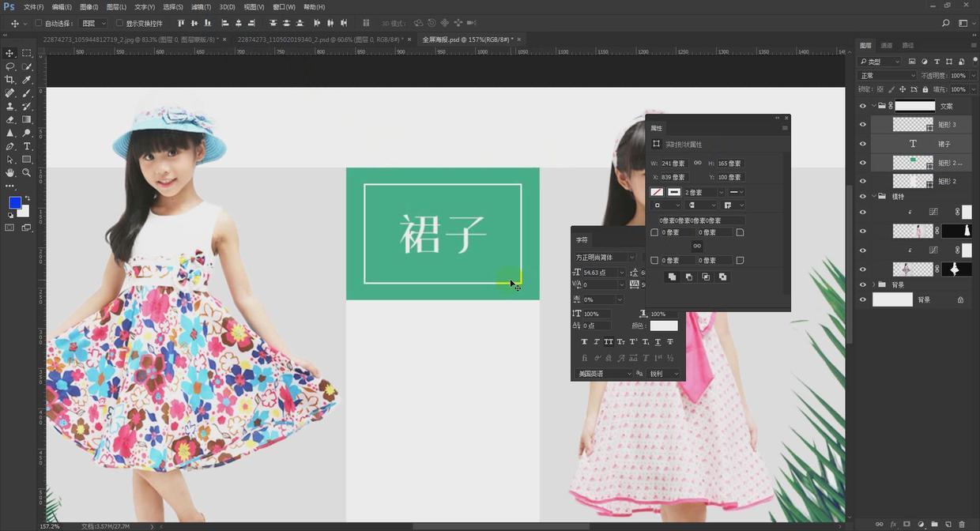The width and height of the screenshot is (980, 531).
Task: Switch to the 22874273_110502019340_2.psd tab
Action: pyautogui.click(x=317, y=39)
